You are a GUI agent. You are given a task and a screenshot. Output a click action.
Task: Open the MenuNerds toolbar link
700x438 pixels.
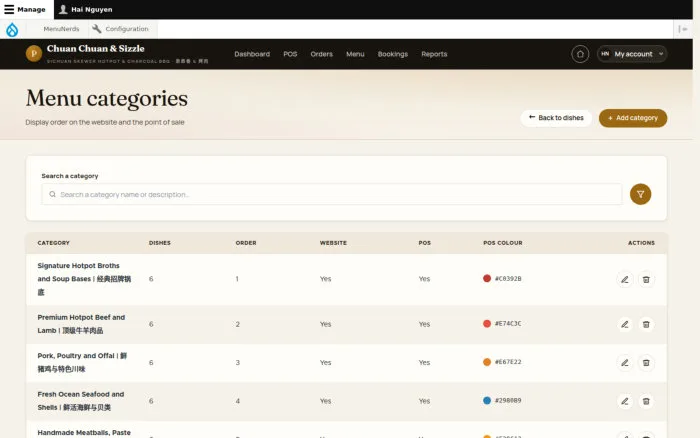61,29
